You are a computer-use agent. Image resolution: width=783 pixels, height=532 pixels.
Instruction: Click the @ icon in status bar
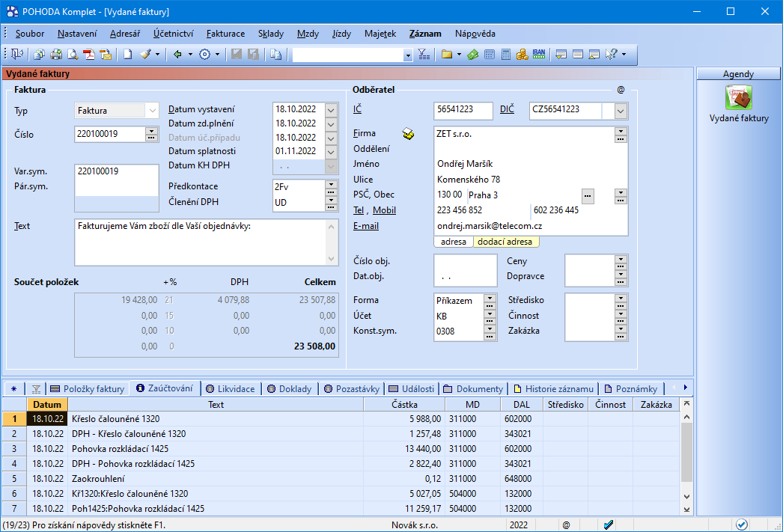[566, 525]
